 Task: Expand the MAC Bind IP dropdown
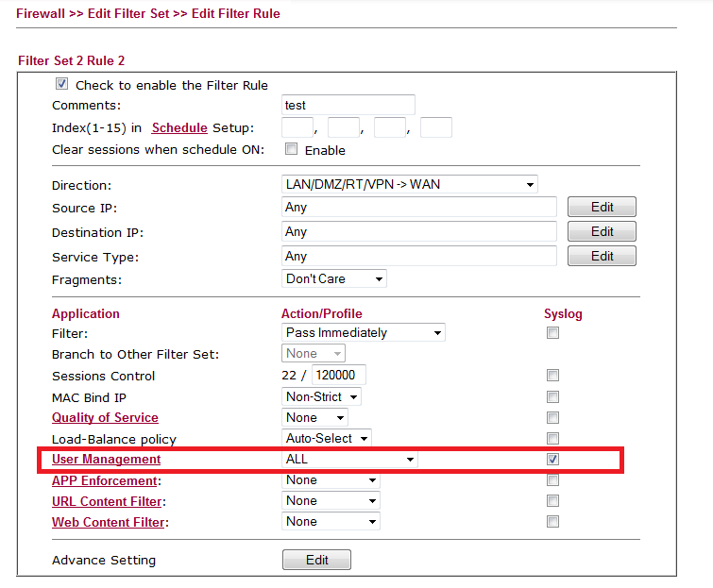(x=321, y=396)
